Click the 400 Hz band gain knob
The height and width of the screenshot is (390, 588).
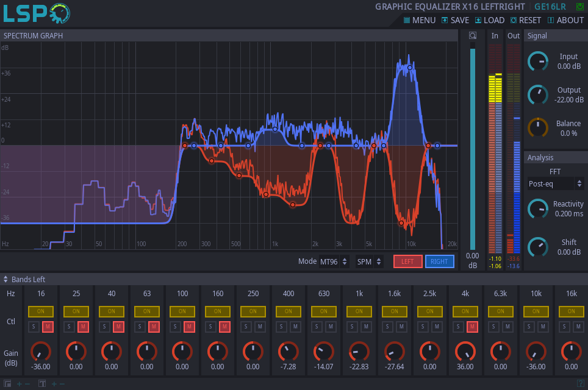(289, 352)
